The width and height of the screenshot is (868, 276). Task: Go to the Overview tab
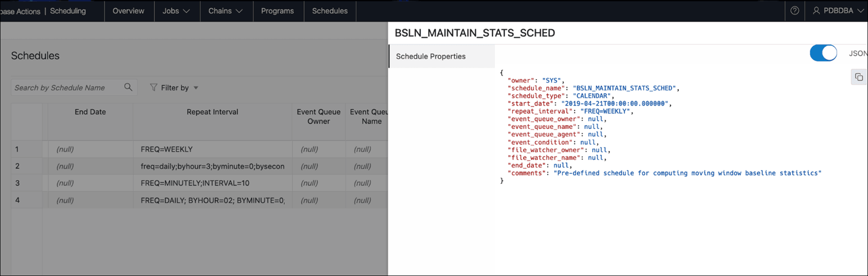tap(128, 11)
